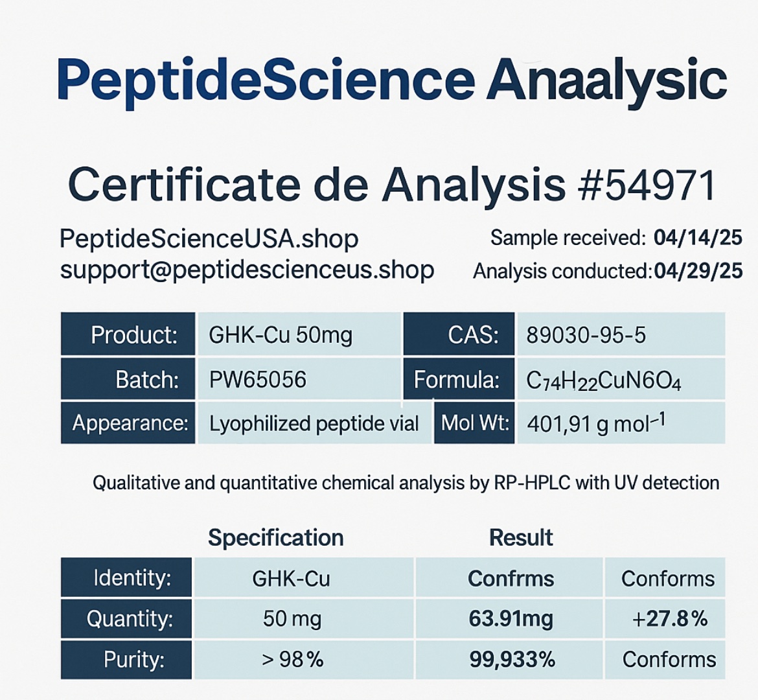The height and width of the screenshot is (700, 758).
Task: Click the Product label cell
Action: [128, 334]
